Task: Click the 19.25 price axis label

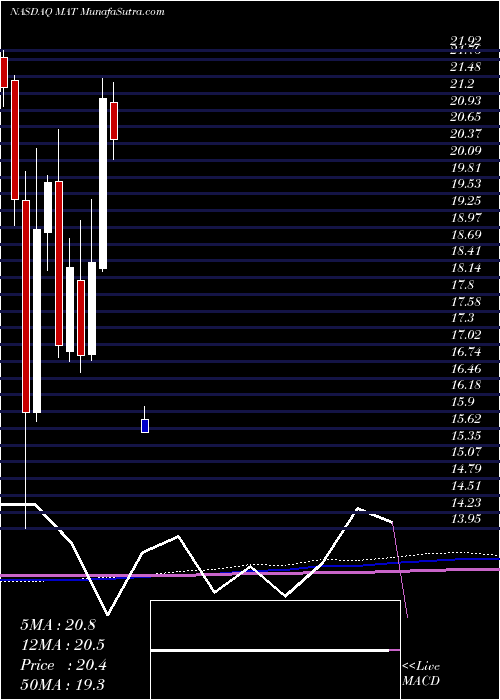Action: [466, 201]
